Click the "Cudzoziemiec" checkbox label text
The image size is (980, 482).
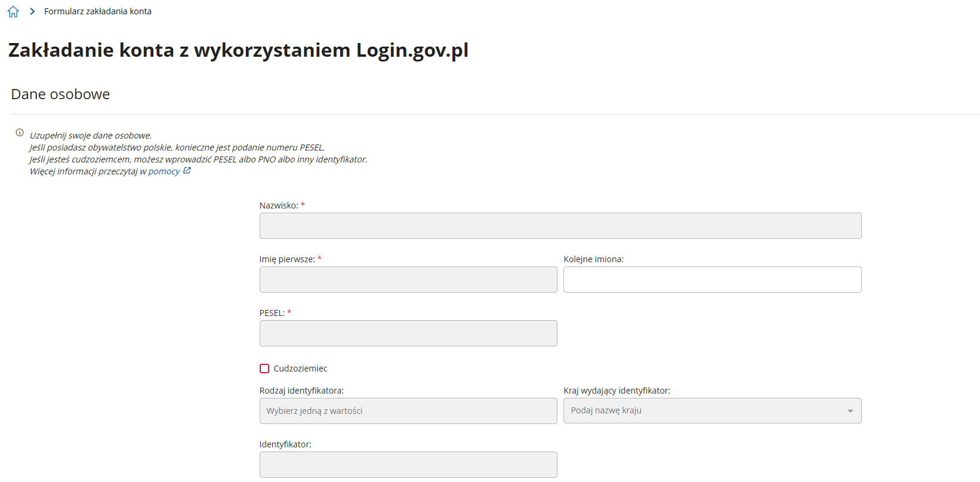(300, 369)
